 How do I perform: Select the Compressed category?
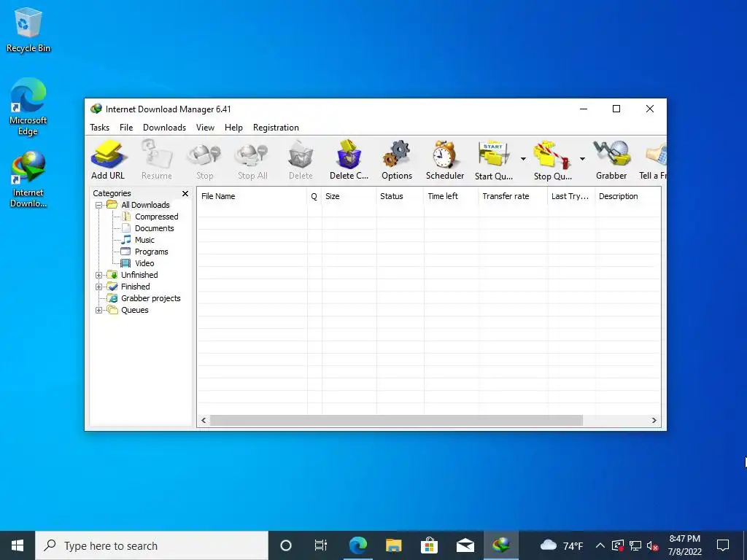[x=156, y=217]
